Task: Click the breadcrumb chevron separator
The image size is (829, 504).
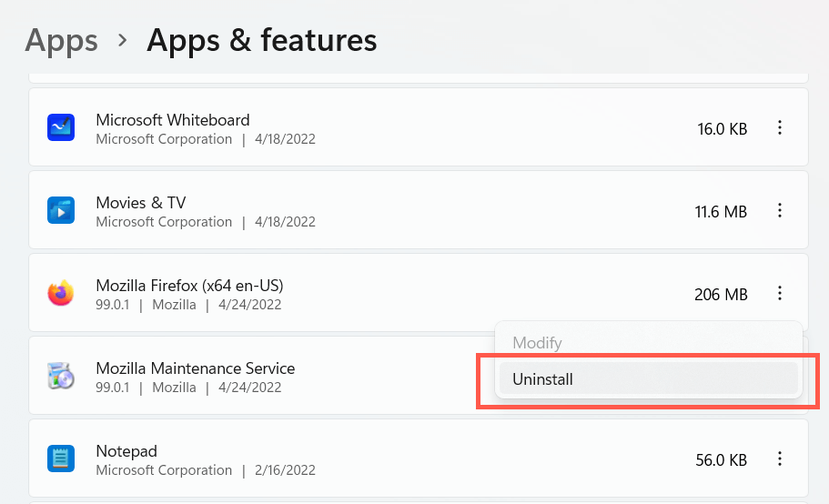Action: coord(122,42)
